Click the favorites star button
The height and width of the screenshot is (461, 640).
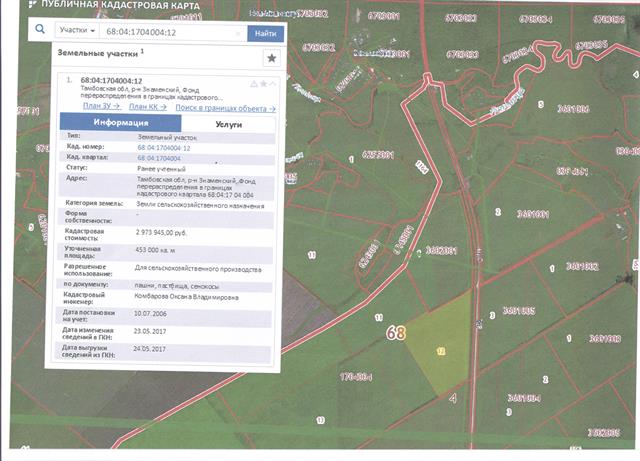(272, 57)
